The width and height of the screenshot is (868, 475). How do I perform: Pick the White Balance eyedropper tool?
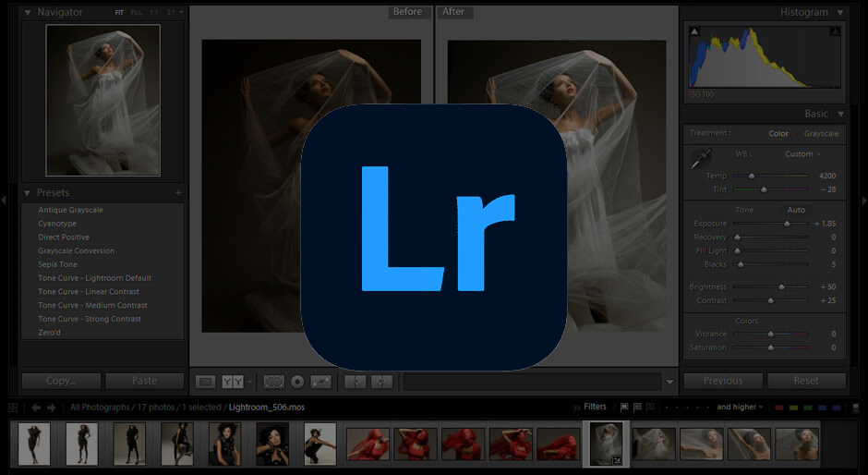pos(701,159)
